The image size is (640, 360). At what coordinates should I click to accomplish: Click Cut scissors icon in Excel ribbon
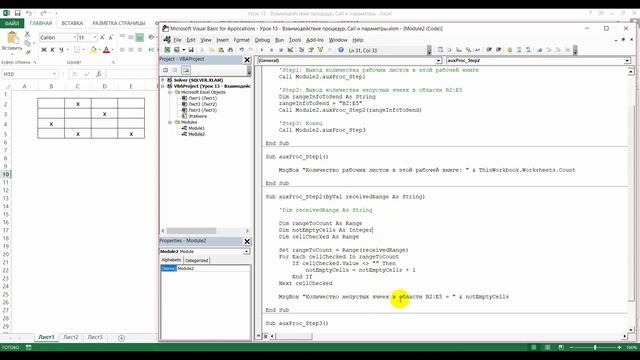(x=27, y=34)
